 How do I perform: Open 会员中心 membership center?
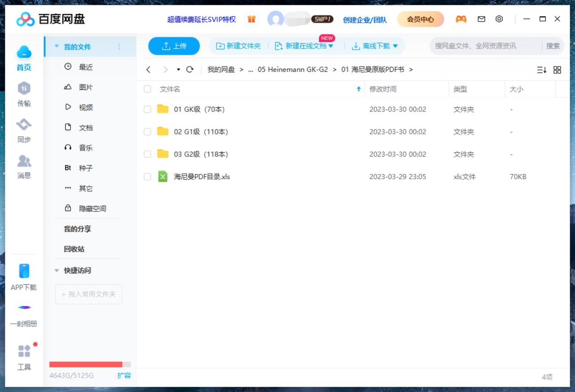(x=420, y=19)
